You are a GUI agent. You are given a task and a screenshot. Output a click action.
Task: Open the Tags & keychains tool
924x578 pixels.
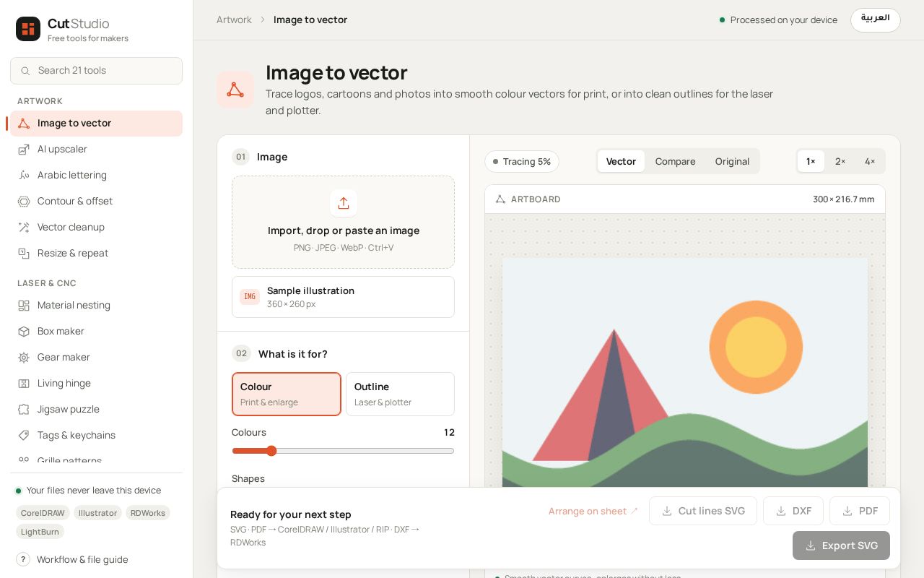[x=96, y=436]
